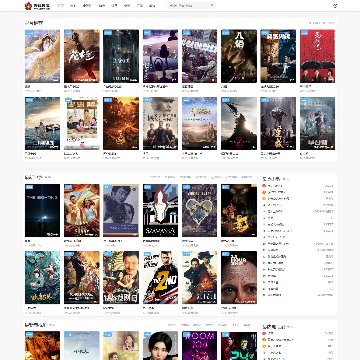360x360 pixels.
Task: Open the World War Z poster with large red Z
Action: tap(239, 123)
